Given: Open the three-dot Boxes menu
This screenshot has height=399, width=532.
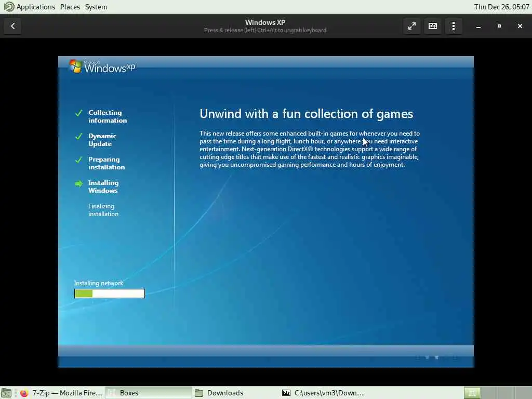Looking at the screenshot, I should pos(454,26).
